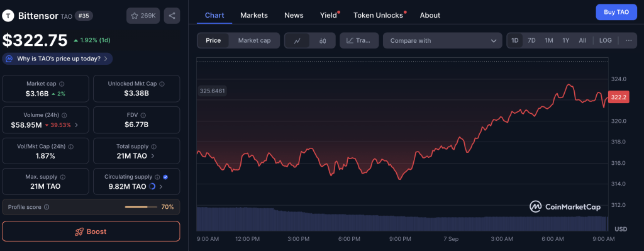644x251 pixels.
Task: Click info icon next to Vol/Mkt Cap (24h)
Action: pos(70,146)
